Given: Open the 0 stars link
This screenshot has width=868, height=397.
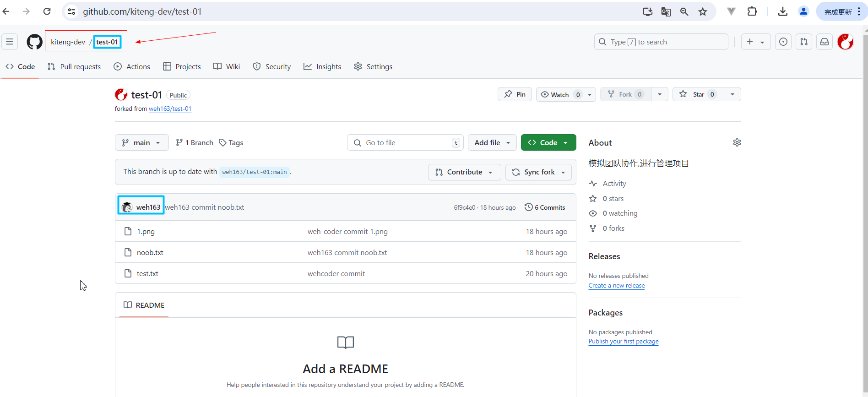Looking at the screenshot, I should coord(613,198).
